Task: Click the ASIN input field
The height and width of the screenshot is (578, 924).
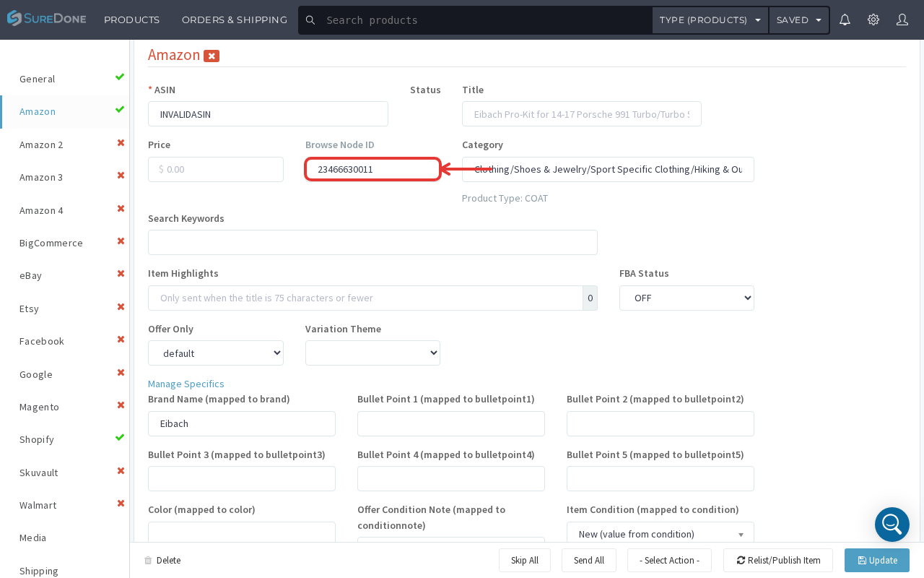Action: [x=268, y=114]
